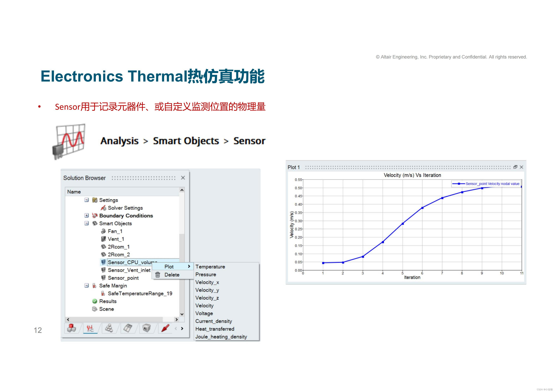Plot Velocity_y for the sensor

click(207, 290)
